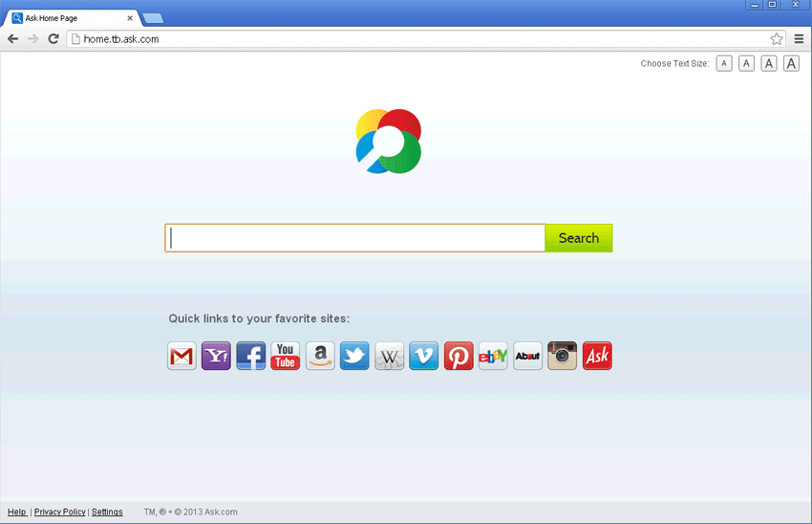The image size is (812, 524).
Task: Open the Pinterest quick link icon
Action: pos(459,356)
